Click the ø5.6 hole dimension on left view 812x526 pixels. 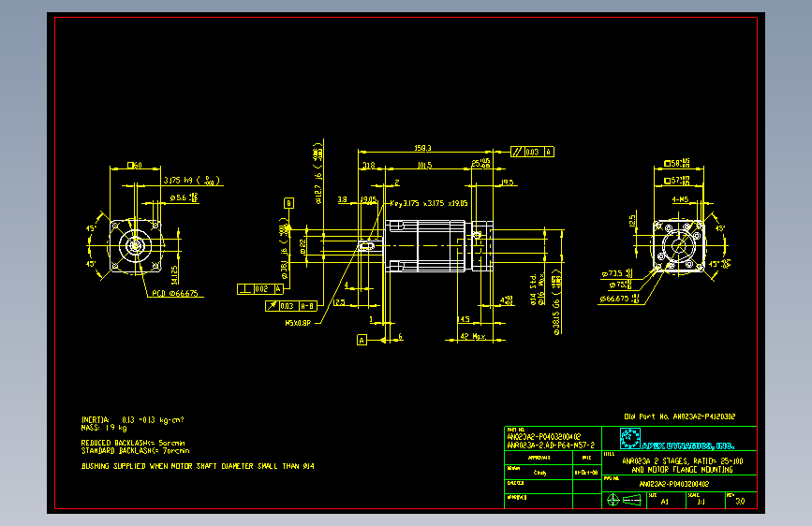[x=184, y=197]
